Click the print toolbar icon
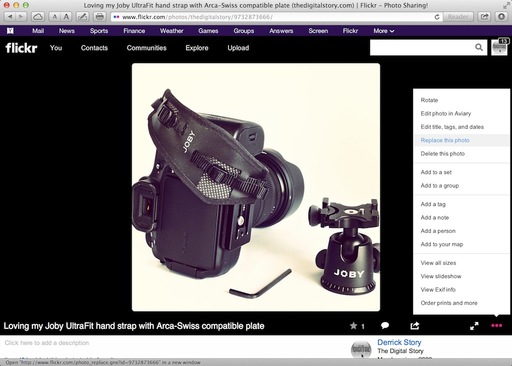Viewport: 512px width, 366px height. coord(99,16)
